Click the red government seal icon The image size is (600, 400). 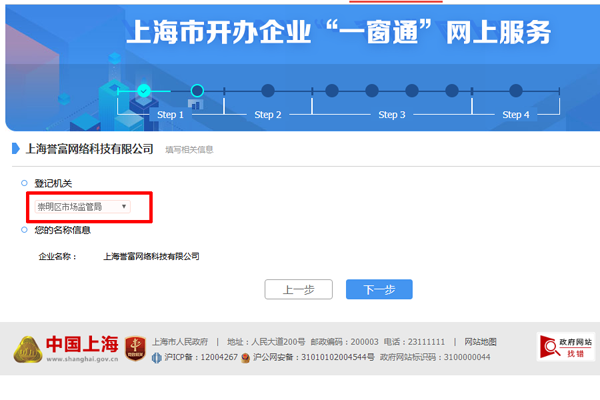pos(135,349)
